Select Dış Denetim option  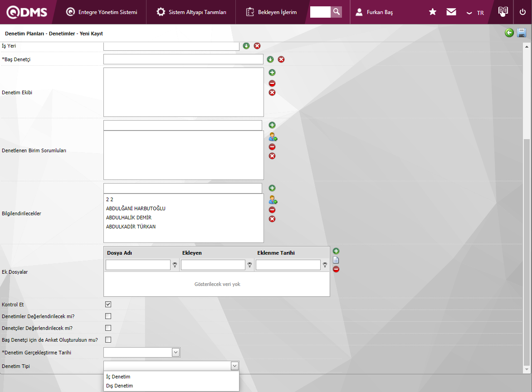point(171,386)
